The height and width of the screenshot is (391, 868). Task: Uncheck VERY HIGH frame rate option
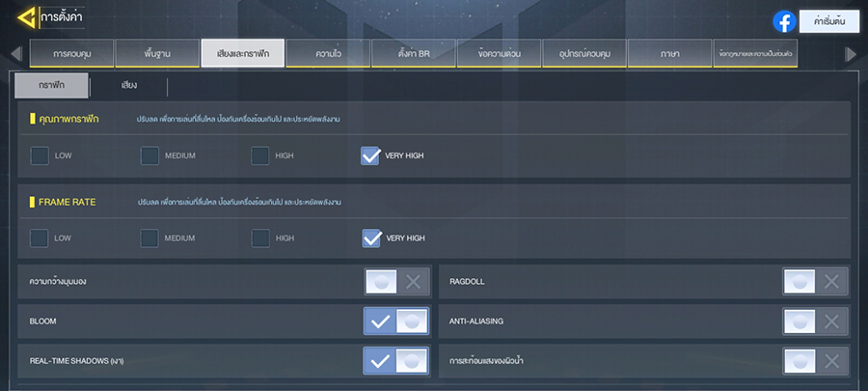[370, 237]
